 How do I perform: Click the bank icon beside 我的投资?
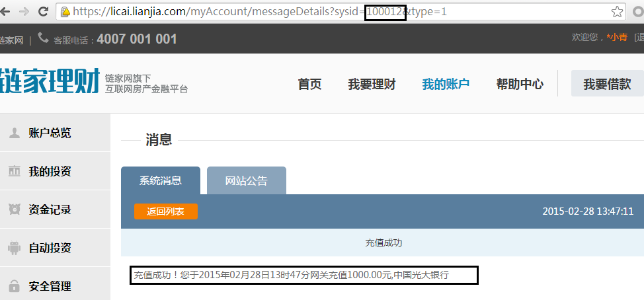click(15, 171)
